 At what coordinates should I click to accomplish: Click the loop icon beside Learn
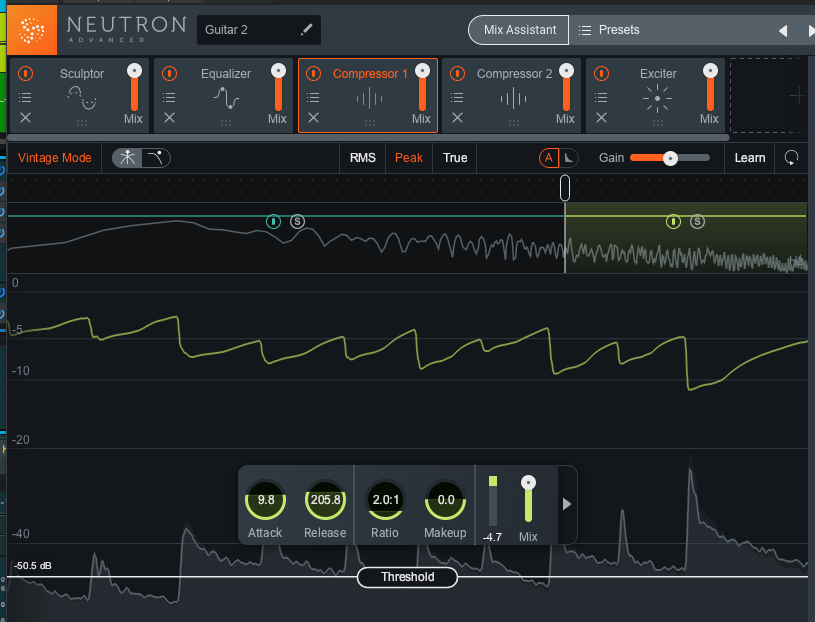[x=791, y=157]
